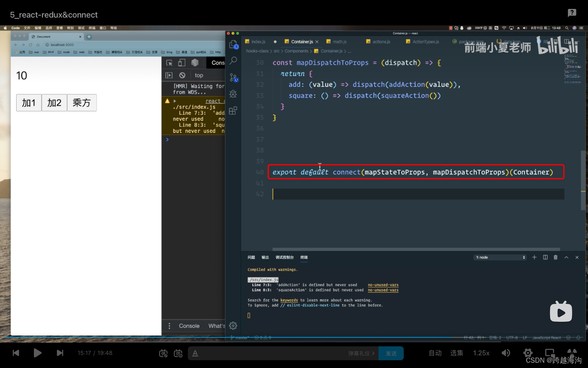Enable picture-in-picture mode
The width and height of the screenshot is (588, 368).
tap(550, 353)
